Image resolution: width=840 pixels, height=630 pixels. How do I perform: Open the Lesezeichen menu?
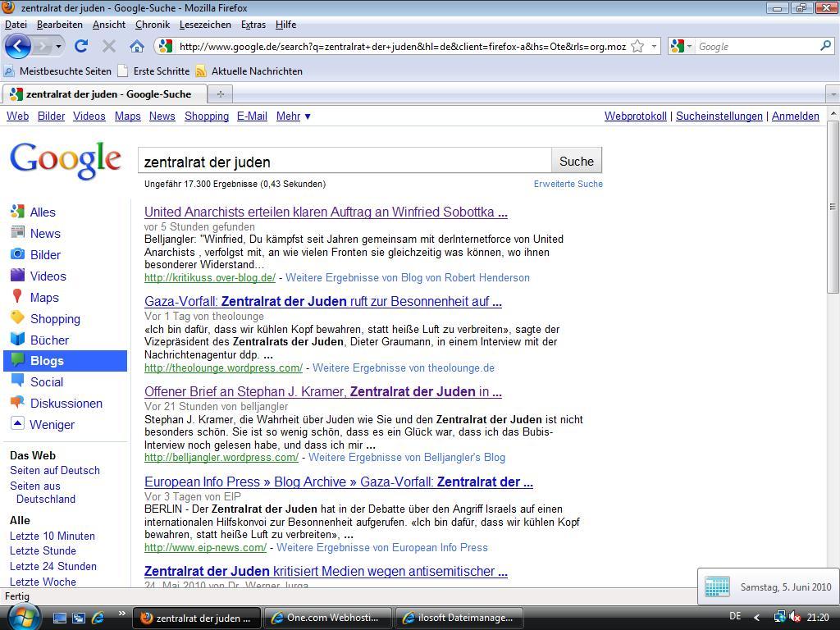point(205,25)
